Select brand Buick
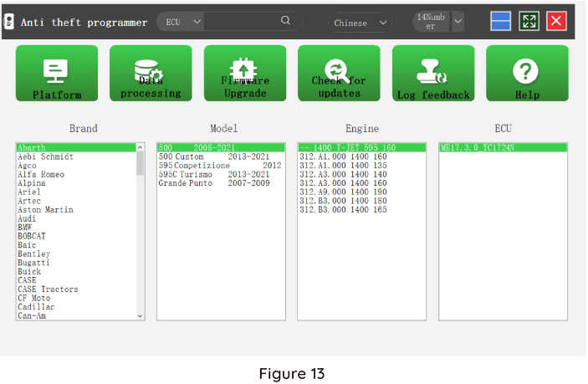This screenshot has width=588, height=384. pos(76,271)
